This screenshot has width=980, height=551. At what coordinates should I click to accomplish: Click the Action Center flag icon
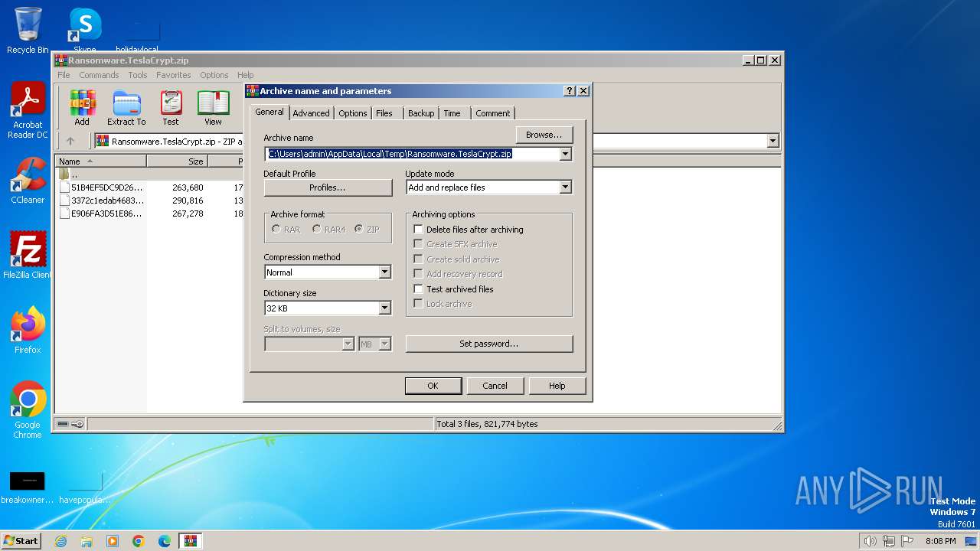pos(907,541)
